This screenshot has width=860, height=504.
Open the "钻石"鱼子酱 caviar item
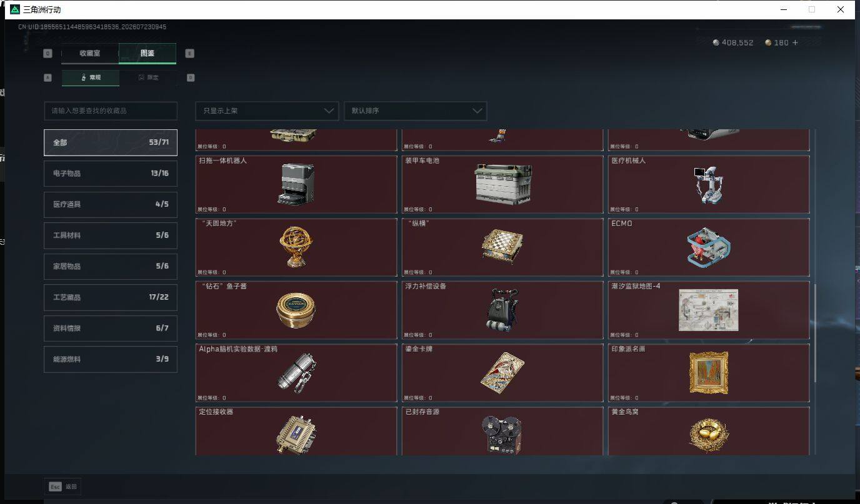pyautogui.click(x=296, y=310)
